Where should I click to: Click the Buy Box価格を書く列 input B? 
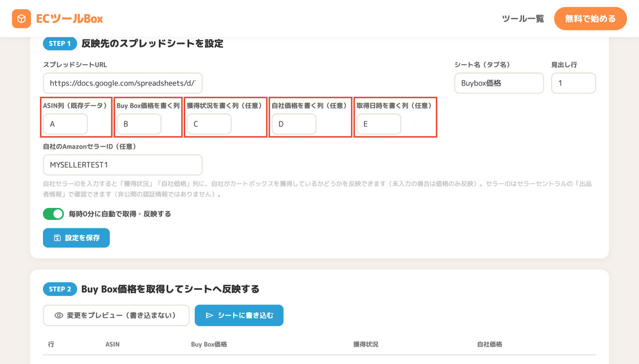click(x=139, y=124)
